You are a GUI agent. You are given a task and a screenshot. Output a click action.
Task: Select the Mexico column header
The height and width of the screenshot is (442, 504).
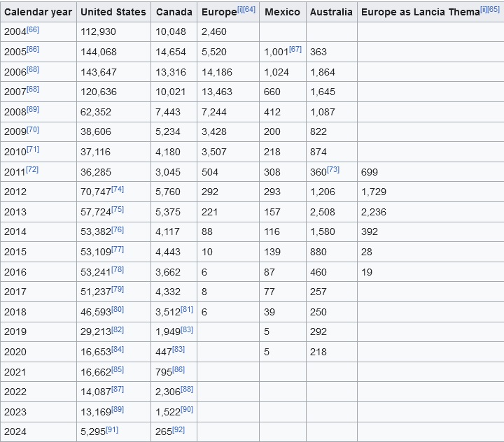283,12
